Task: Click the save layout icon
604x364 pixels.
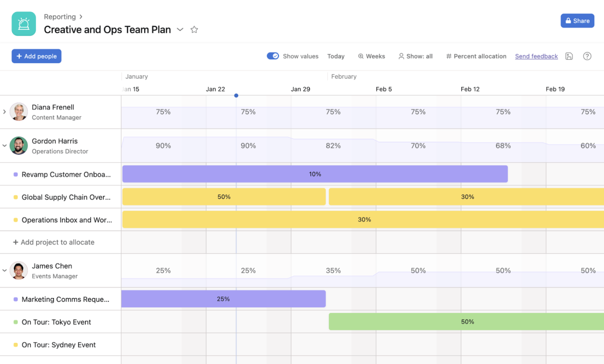Action: pos(569,56)
